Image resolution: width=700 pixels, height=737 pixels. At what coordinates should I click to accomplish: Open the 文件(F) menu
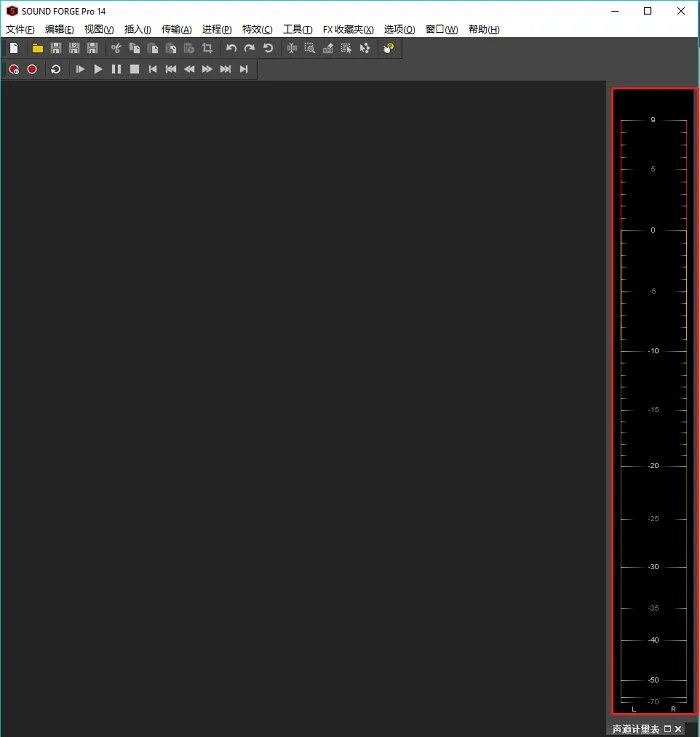click(20, 29)
